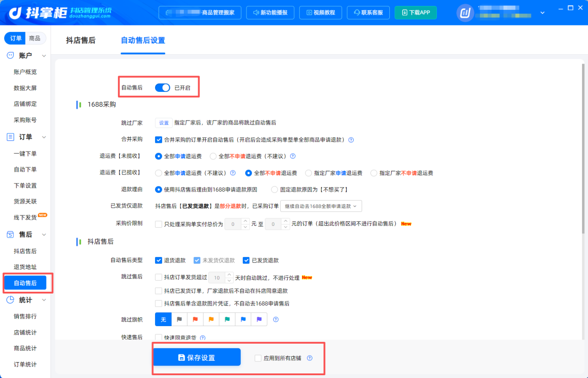Decrease the maximum price stepper value
Image resolution: width=588 pixels, height=378 pixels.
coord(286,227)
